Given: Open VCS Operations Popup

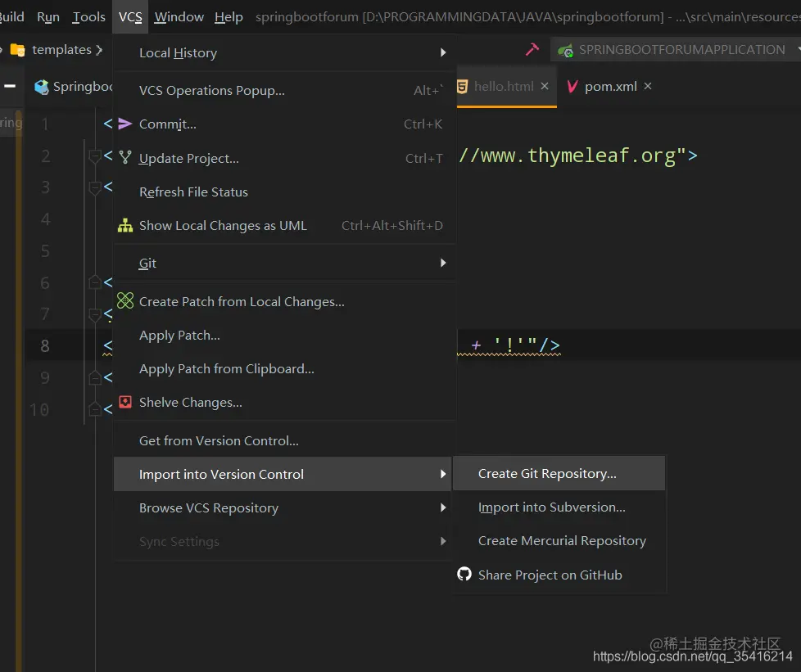Looking at the screenshot, I should pyautogui.click(x=283, y=90).
